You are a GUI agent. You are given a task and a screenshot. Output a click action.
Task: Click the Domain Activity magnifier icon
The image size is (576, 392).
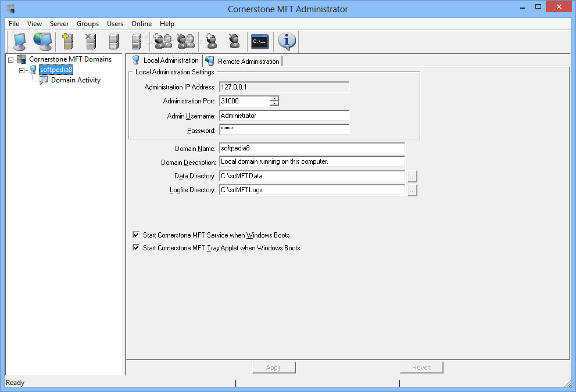[44, 80]
